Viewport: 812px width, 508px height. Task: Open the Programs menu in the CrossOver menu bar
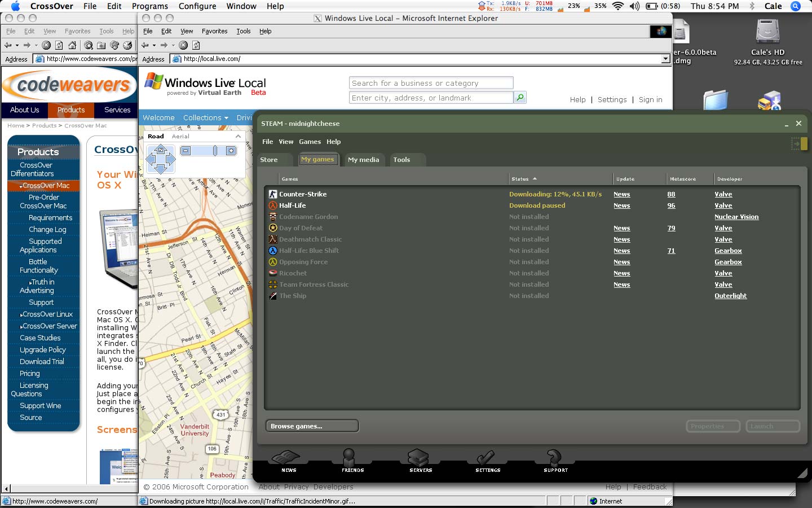(x=149, y=6)
